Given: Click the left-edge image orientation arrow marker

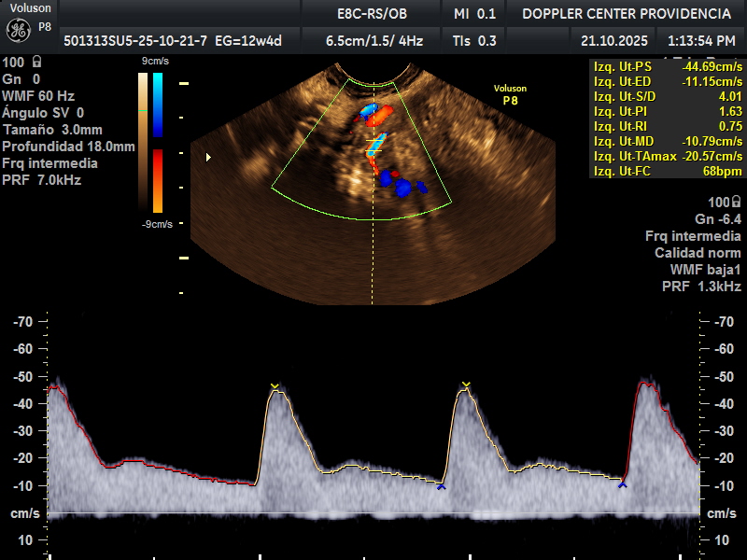Looking at the screenshot, I should [x=208, y=157].
